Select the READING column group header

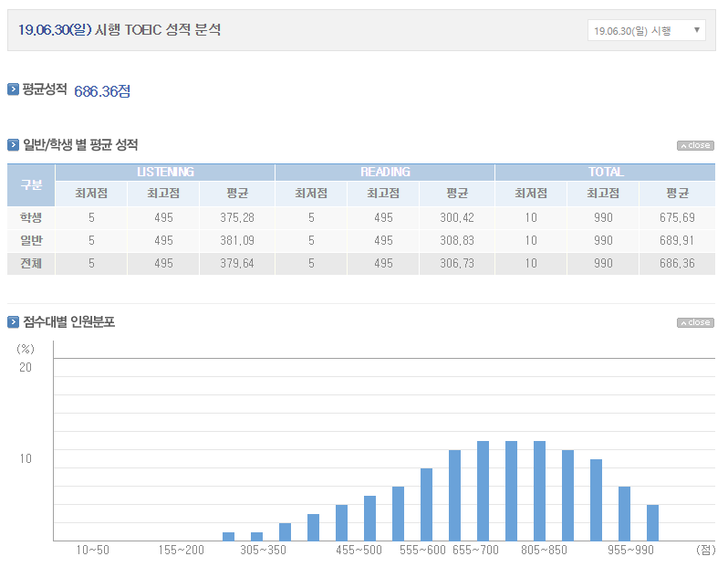(385, 172)
